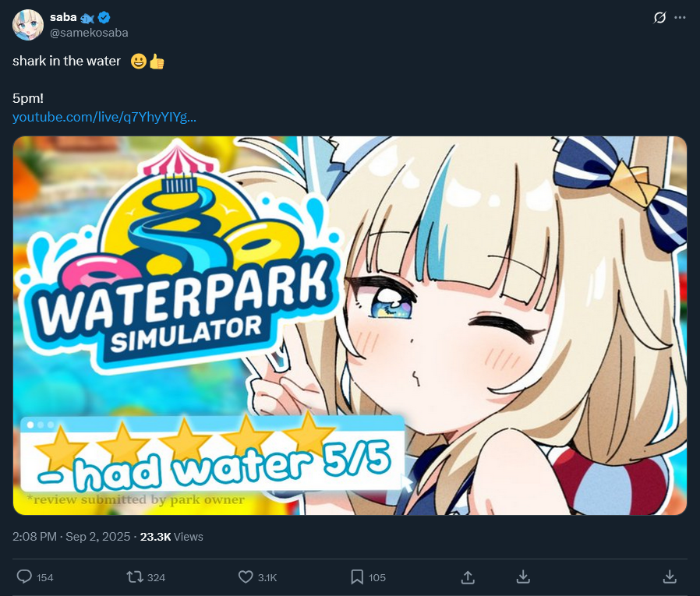Click the blue verified badge
700x596 pixels.
[x=104, y=18]
